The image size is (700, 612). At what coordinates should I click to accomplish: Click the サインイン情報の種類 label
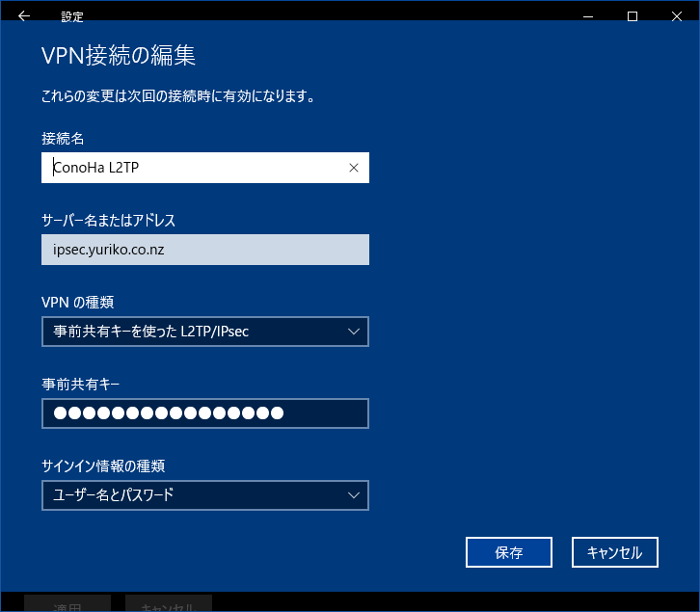103,466
